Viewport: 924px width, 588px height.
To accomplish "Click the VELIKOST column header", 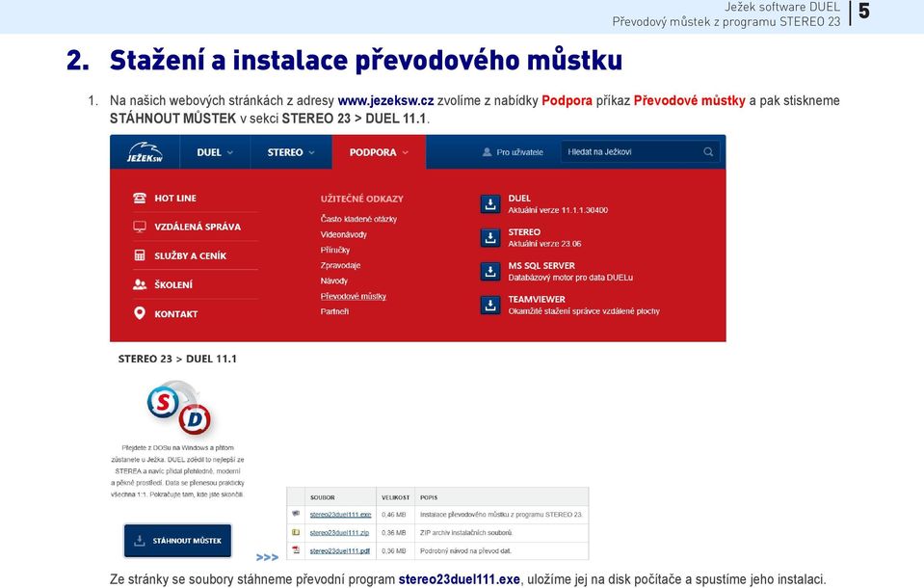I will point(395,497).
